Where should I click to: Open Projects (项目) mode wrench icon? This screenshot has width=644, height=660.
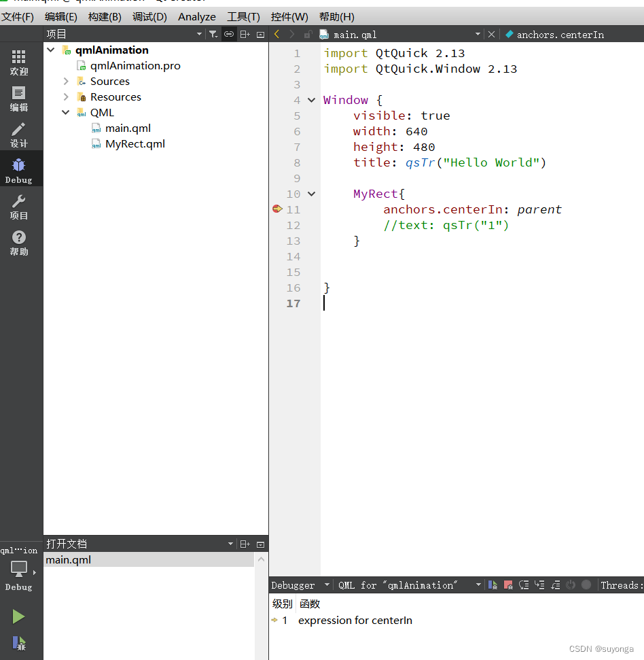point(18,207)
